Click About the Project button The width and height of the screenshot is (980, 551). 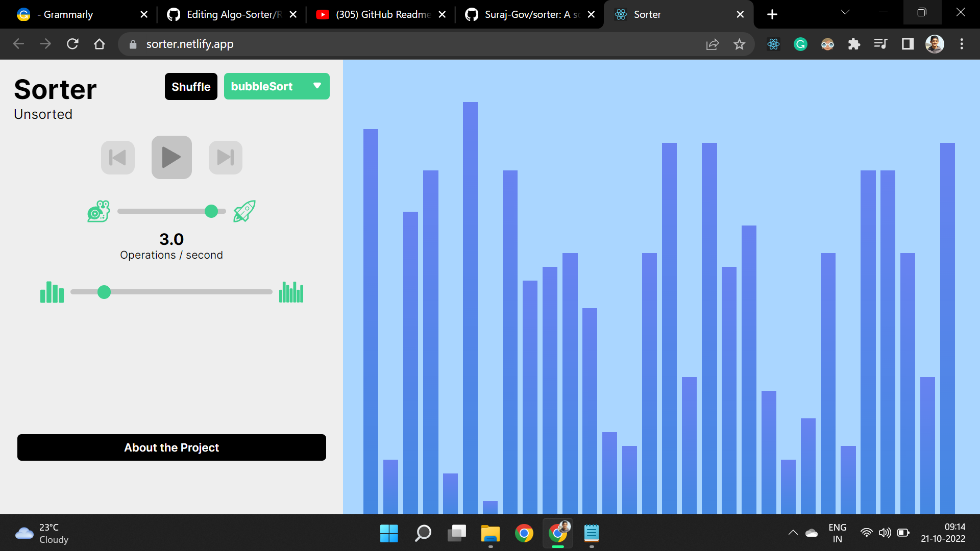[171, 447]
